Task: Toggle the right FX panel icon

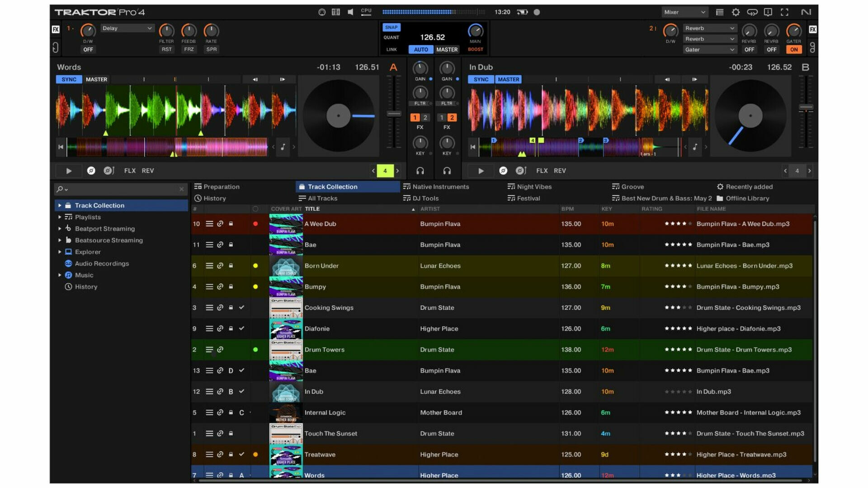Action: click(812, 29)
